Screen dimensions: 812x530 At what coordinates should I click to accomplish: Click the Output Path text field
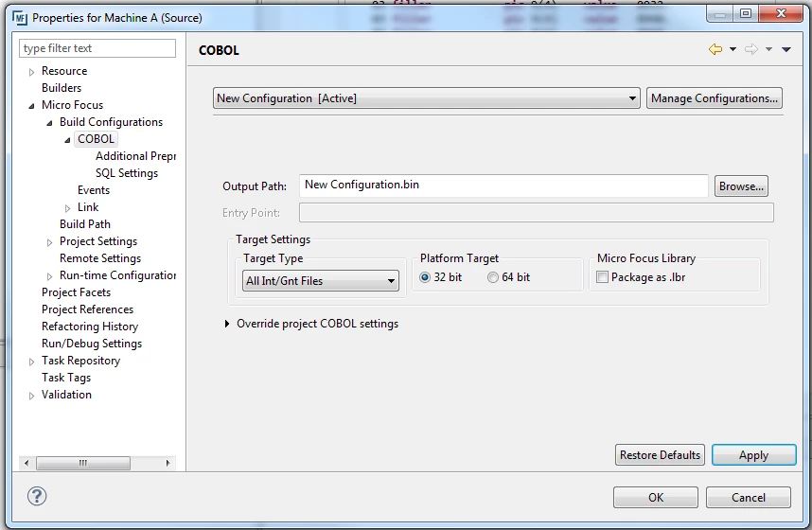pos(503,185)
